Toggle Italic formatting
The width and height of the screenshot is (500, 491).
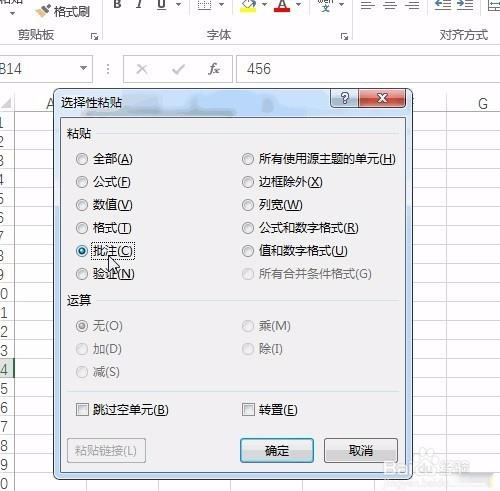[139, 5]
